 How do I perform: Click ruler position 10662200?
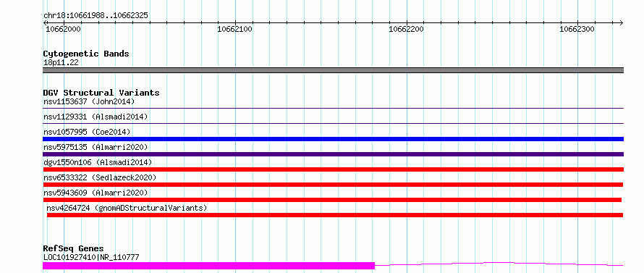[406, 29]
